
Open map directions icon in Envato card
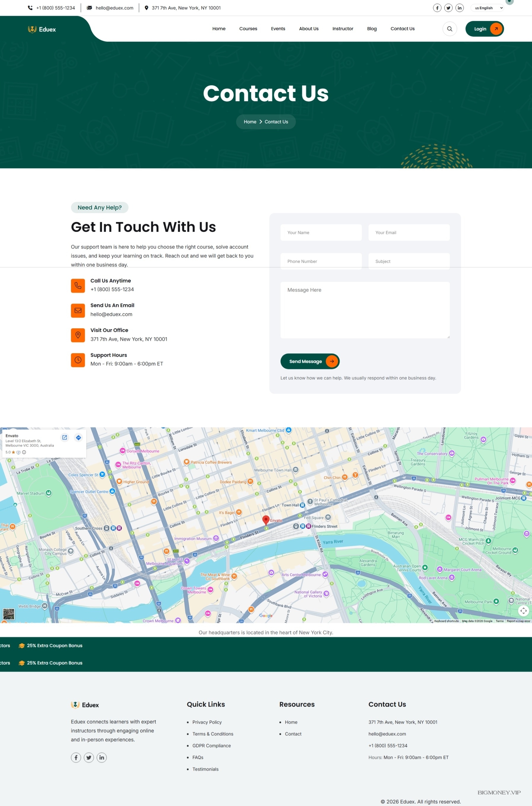pyautogui.click(x=78, y=438)
